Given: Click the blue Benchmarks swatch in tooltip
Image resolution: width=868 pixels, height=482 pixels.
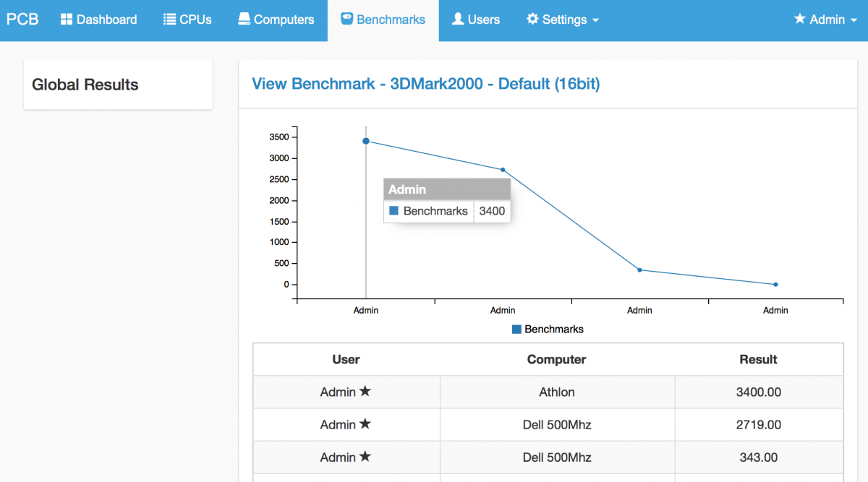Looking at the screenshot, I should [x=394, y=211].
